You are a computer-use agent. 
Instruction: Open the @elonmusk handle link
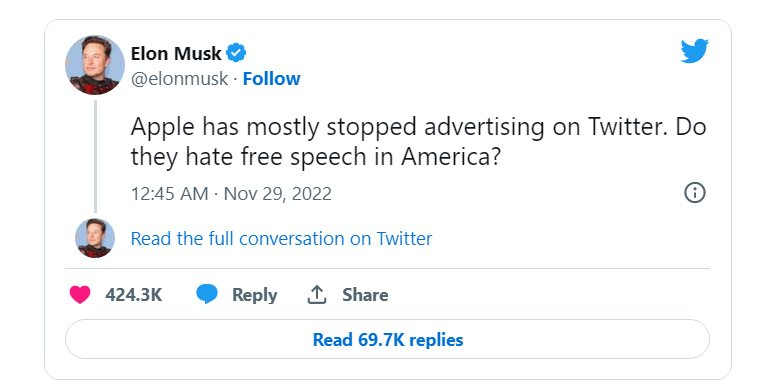coord(179,79)
